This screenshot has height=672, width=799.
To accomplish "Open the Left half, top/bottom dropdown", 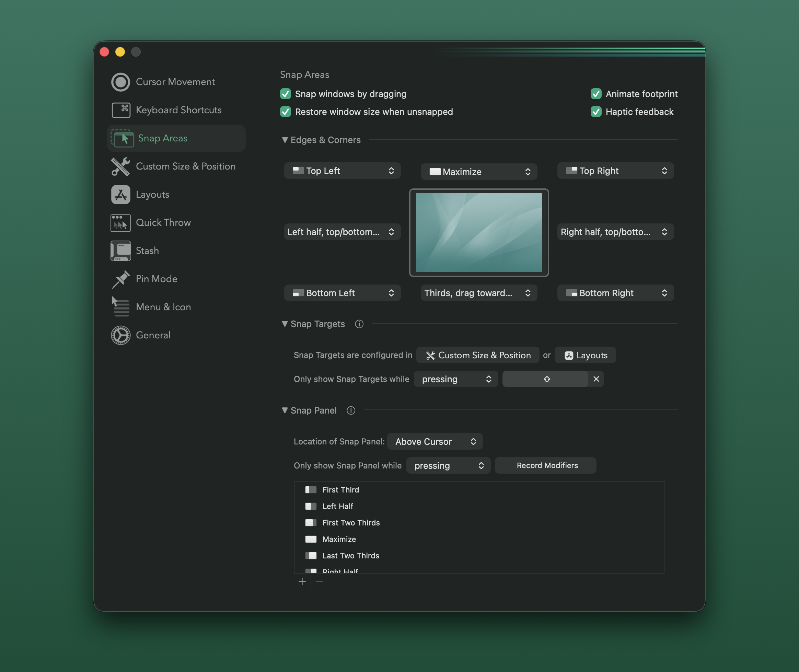I will pyautogui.click(x=342, y=232).
